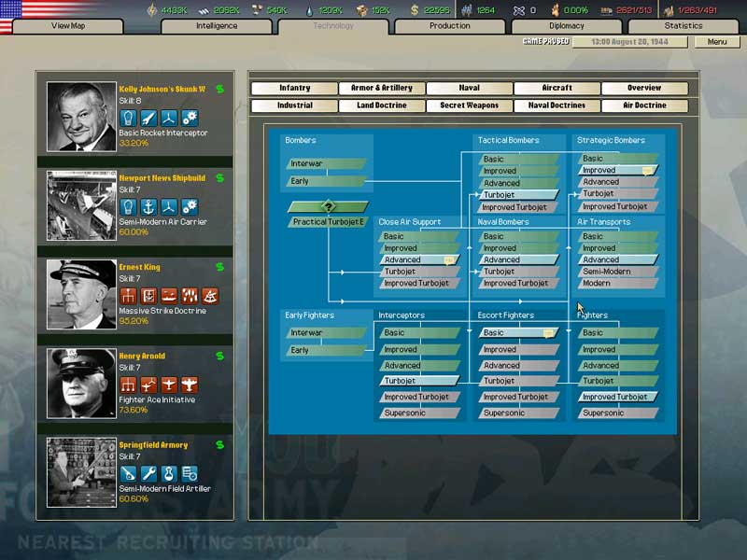
Task: Select Advanced under Air Transports
Action: tap(618, 259)
